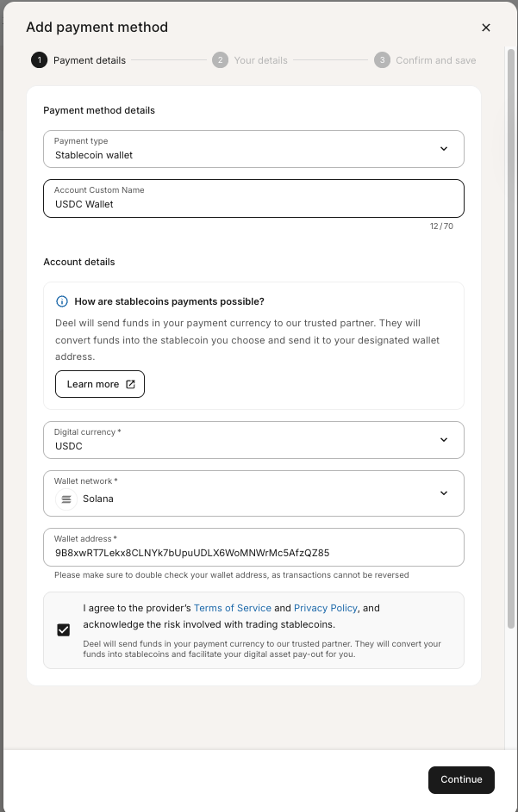Click the 12/70 character counter
The height and width of the screenshot is (812, 518).
tap(441, 226)
